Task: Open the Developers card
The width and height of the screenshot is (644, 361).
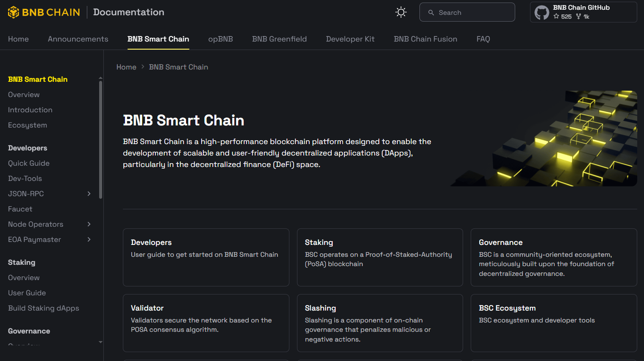Action: pyautogui.click(x=206, y=257)
